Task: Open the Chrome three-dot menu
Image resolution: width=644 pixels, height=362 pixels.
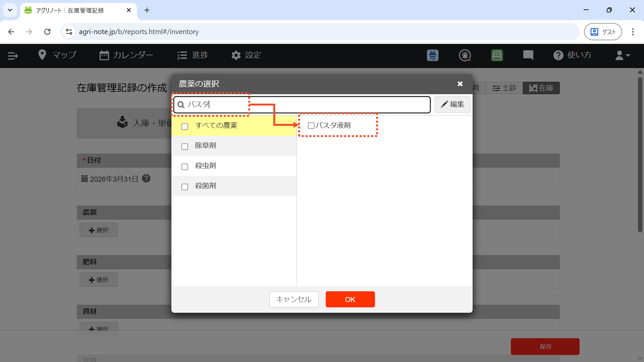Action: pyautogui.click(x=633, y=32)
